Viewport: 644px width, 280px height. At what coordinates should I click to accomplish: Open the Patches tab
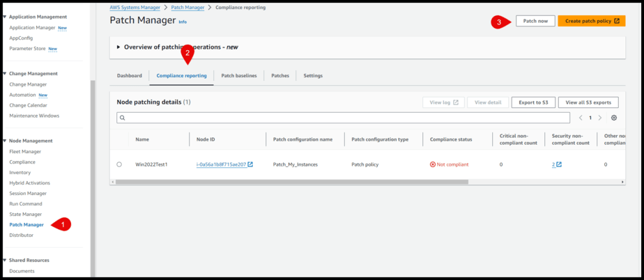pos(280,76)
